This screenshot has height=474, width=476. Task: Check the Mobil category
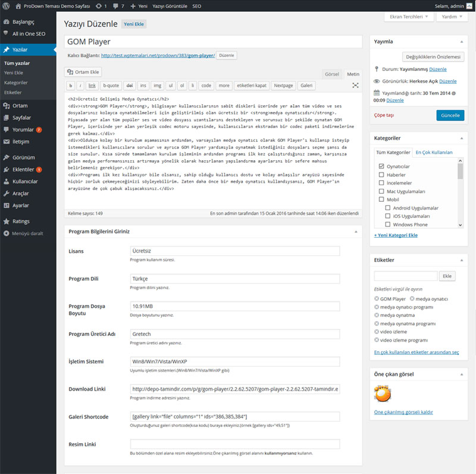(x=381, y=199)
